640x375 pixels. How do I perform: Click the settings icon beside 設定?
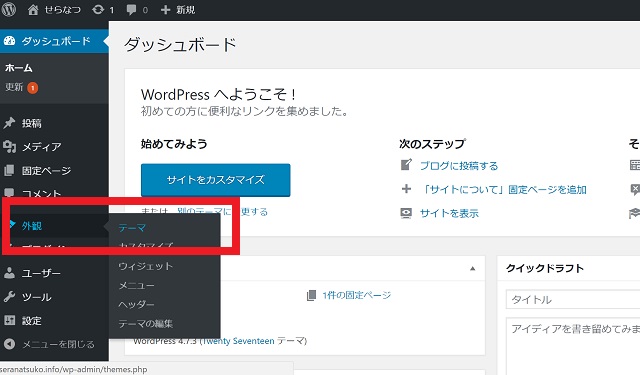coord(9,320)
